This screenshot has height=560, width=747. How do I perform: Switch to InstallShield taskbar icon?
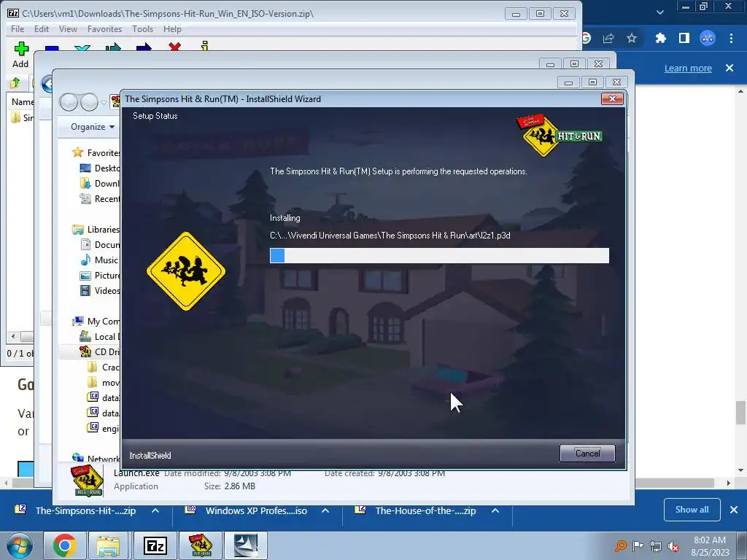coord(245,545)
